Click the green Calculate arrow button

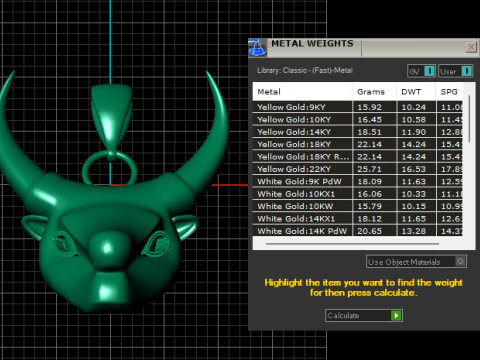pos(396,315)
